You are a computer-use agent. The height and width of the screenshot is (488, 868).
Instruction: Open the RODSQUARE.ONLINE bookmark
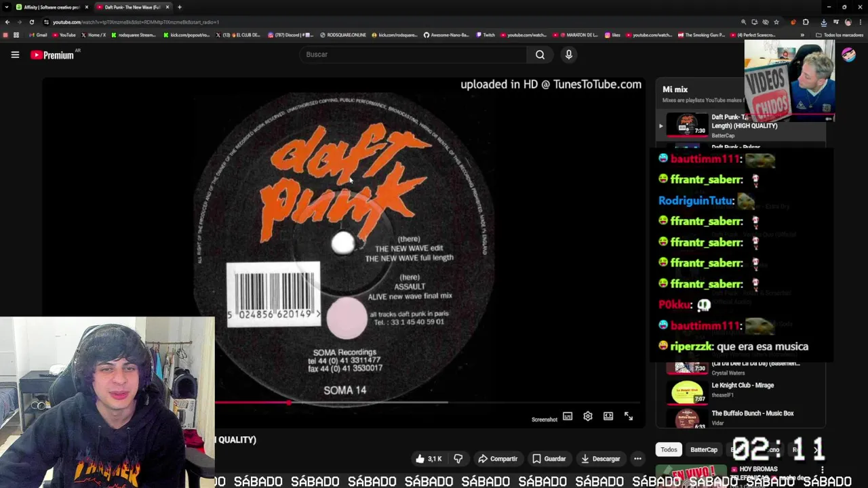(343, 35)
